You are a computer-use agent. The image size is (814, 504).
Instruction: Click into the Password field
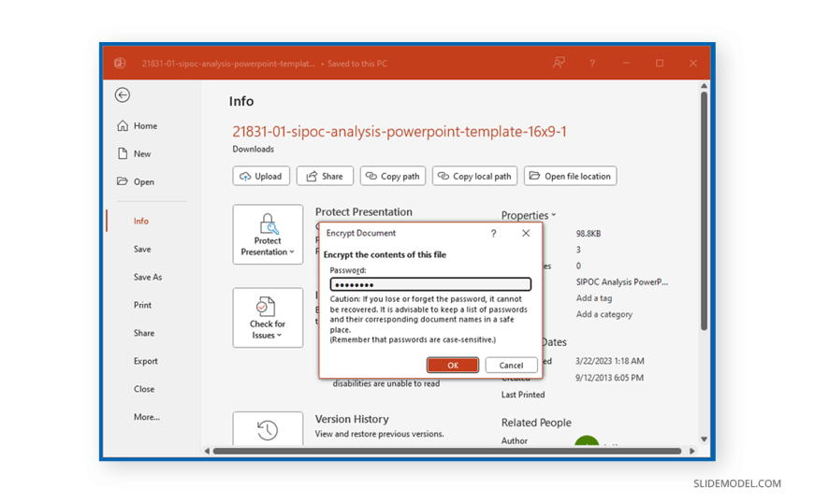coord(430,284)
